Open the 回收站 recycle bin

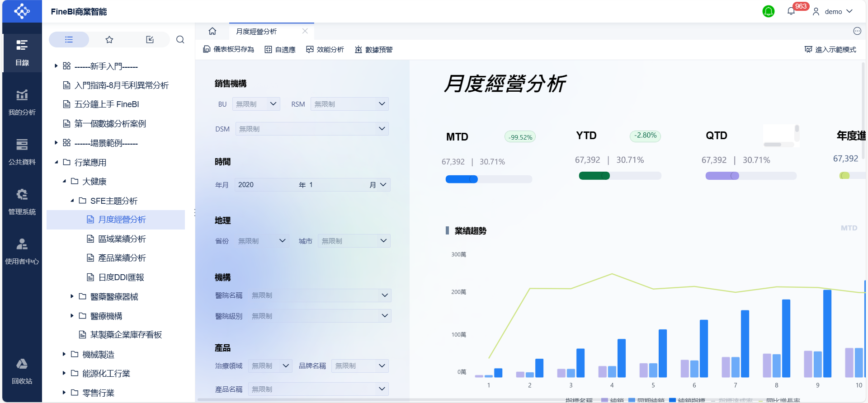click(22, 371)
